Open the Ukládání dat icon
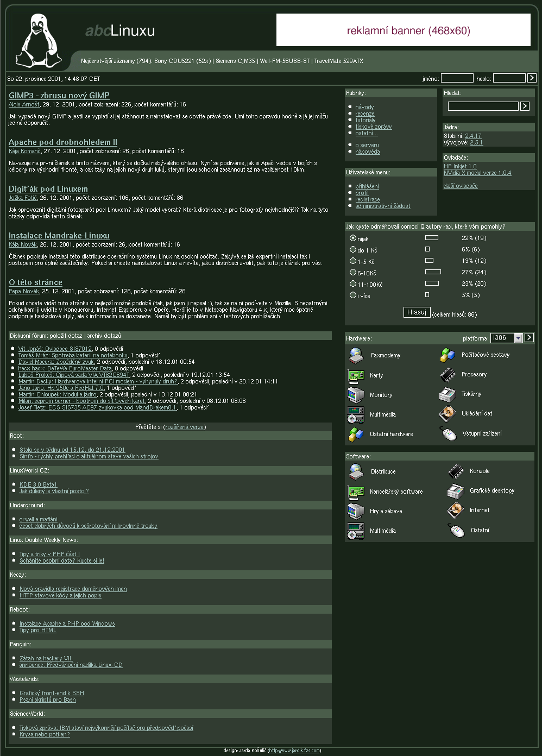This screenshot has width=542, height=756. (x=448, y=414)
